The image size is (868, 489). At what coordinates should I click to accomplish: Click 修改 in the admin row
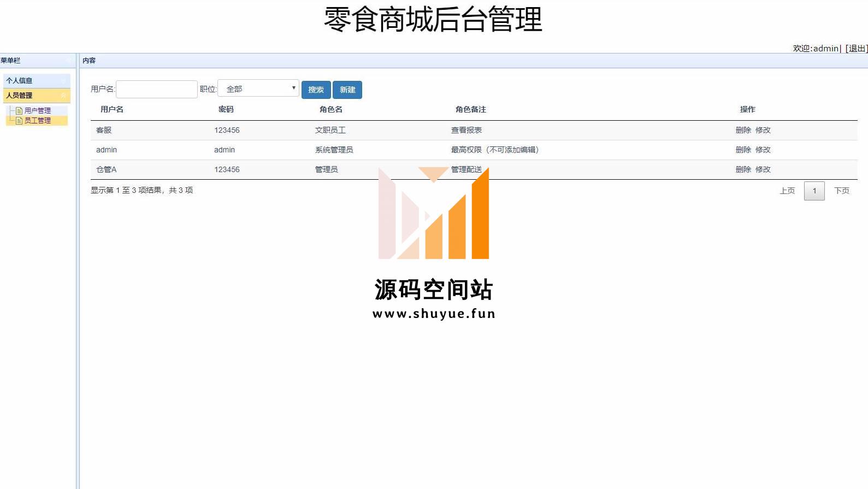(x=763, y=150)
